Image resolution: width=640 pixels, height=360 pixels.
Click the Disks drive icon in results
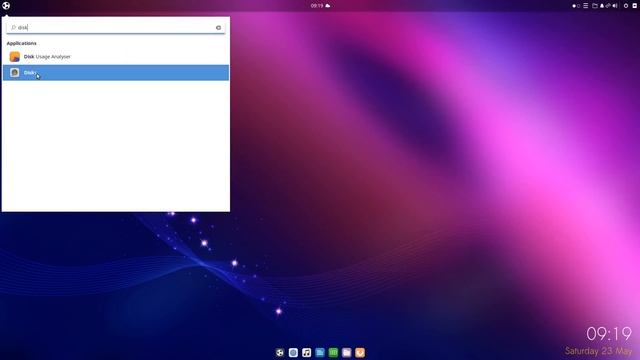click(15, 73)
